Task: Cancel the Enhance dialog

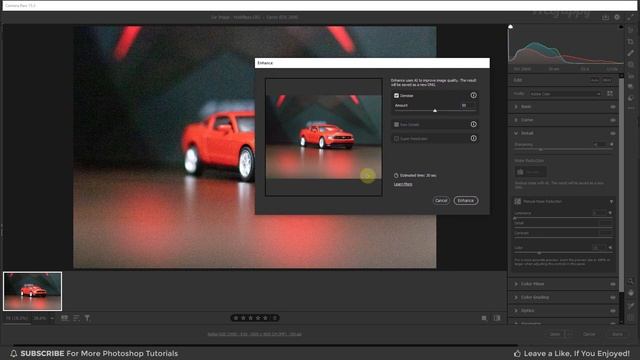Action: pyautogui.click(x=441, y=200)
